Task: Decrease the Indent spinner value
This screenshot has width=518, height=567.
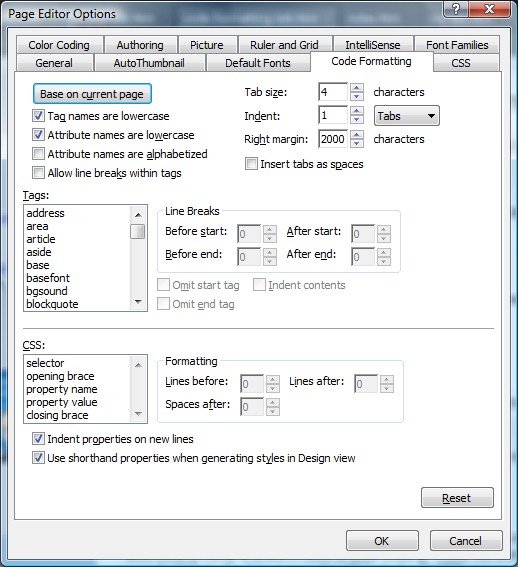Action: (x=357, y=120)
